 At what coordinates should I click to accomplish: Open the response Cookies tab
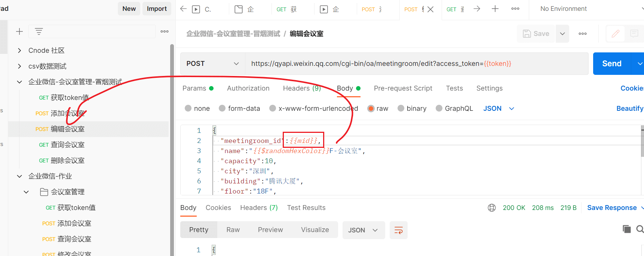[x=218, y=208]
